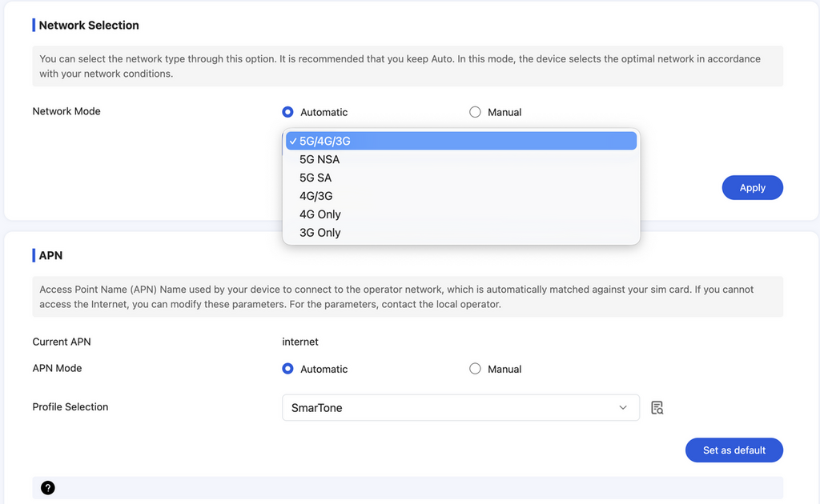Choose the 4G Only option
820x504 pixels.
tap(320, 214)
